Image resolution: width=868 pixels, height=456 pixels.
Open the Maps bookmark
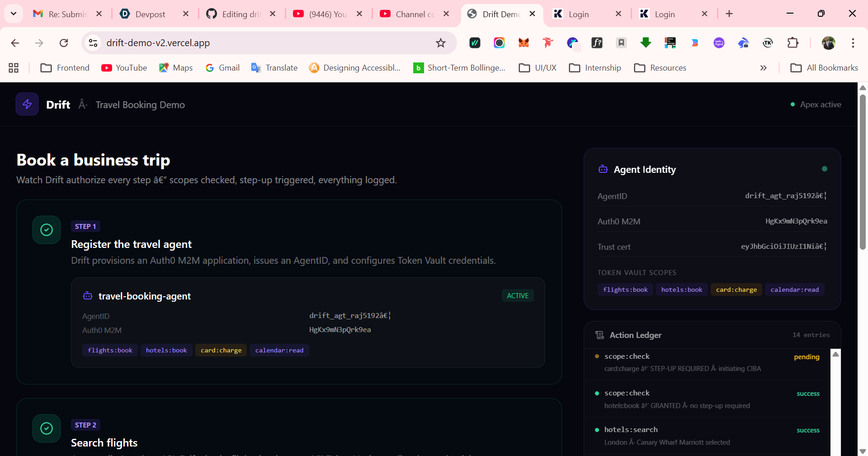176,68
